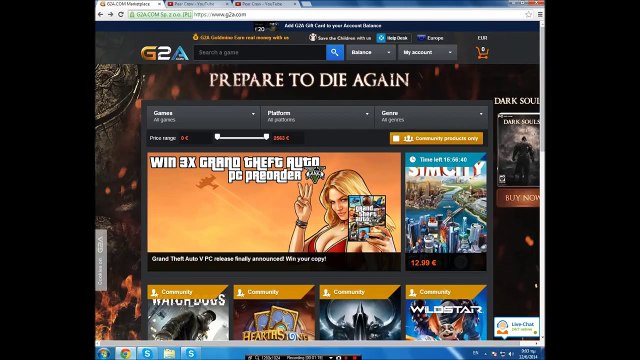This screenshot has width=640, height=360.
Task: Click the Dark Souls box art
Action: pyautogui.click(x=518, y=150)
